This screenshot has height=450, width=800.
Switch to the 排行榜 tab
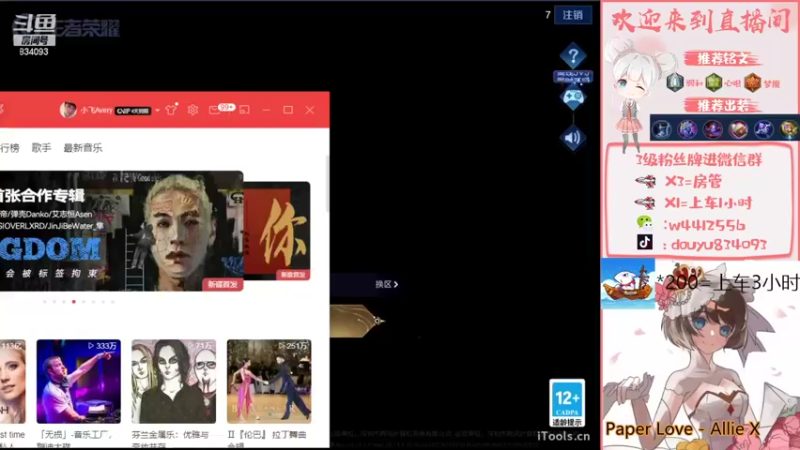tap(10, 148)
